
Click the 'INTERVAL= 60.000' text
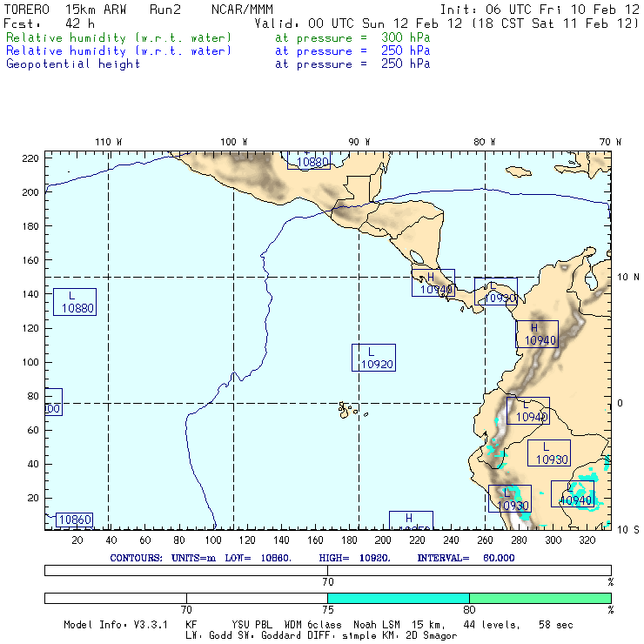click(466, 558)
